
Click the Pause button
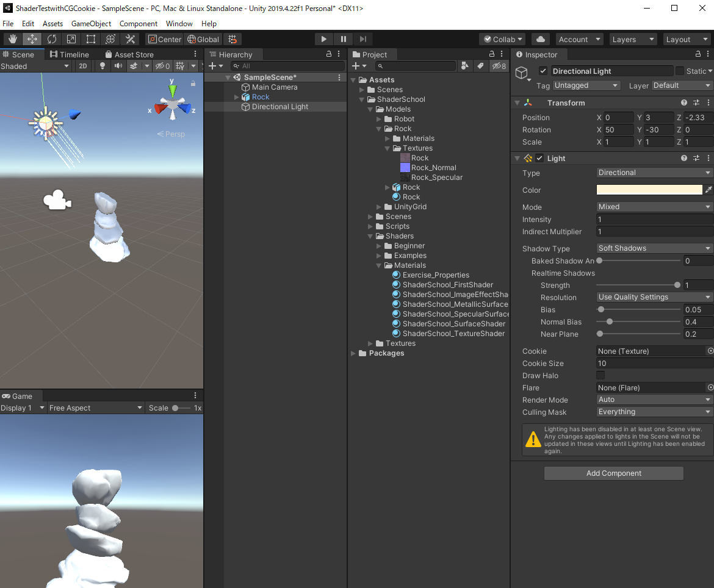click(344, 39)
